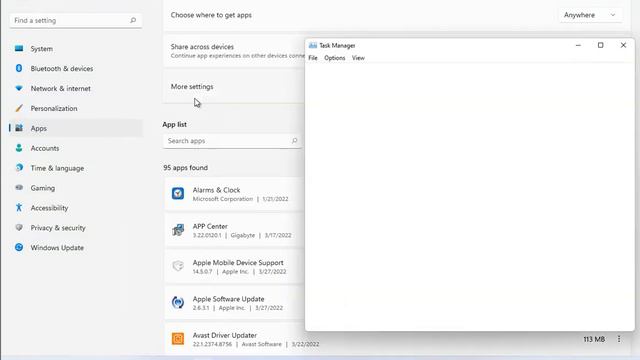Open Privacy & security settings
Screen dimensions: 640x360
point(58,227)
